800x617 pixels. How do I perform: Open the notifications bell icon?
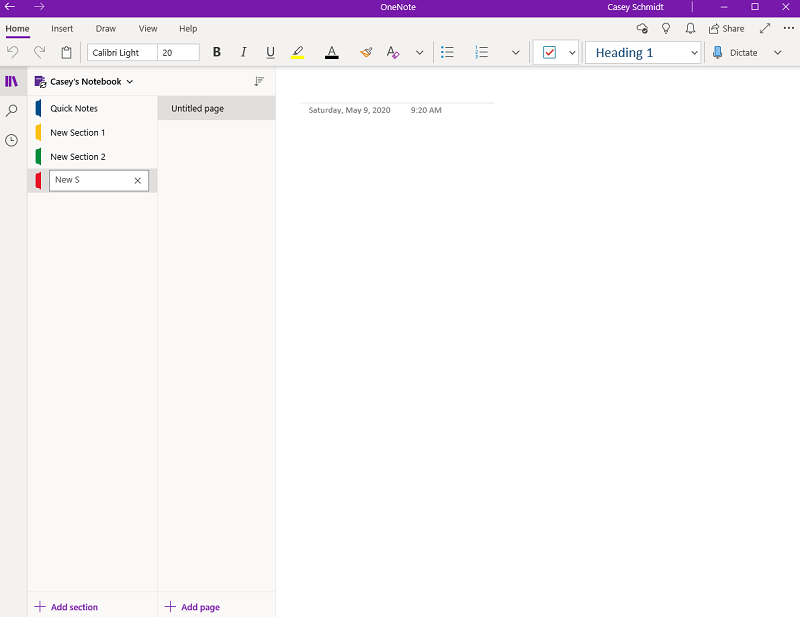[690, 29]
